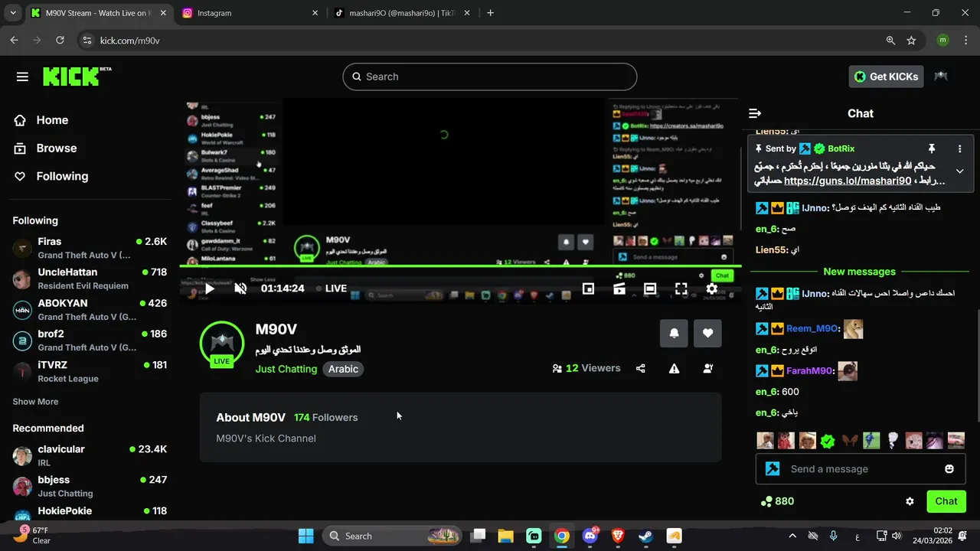
Task: Click FarahM90 username in chat
Action: click(x=809, y=371)
